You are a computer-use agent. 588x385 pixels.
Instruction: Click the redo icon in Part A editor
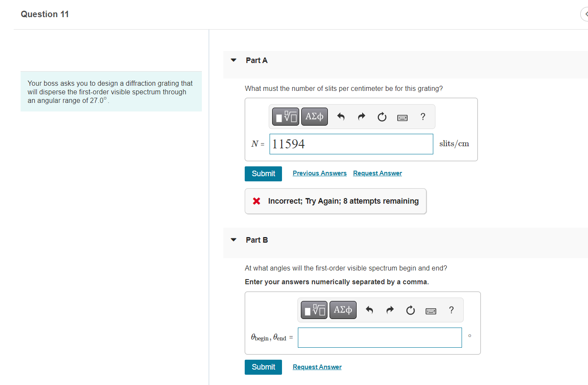[x=361, y=116]
